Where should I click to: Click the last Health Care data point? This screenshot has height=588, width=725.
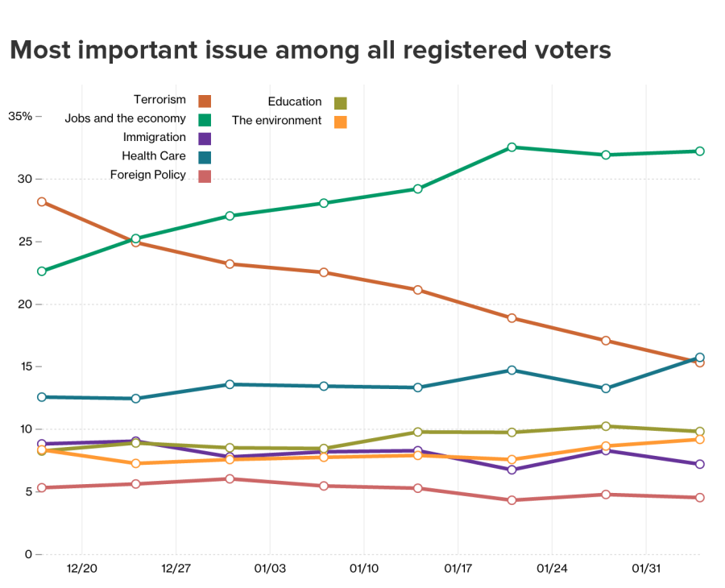click(x=700, y=357)
